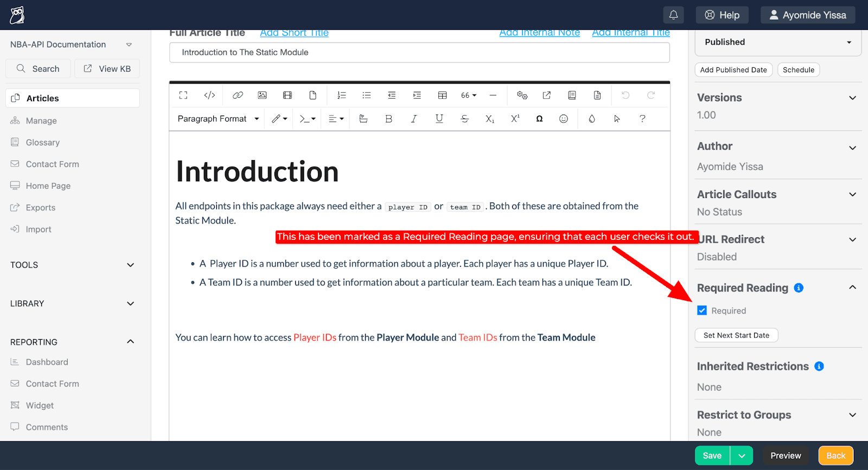This screenshot has height=470, width=868.
Task: Open the quote (66) dropdown
Action: point(469,95)
